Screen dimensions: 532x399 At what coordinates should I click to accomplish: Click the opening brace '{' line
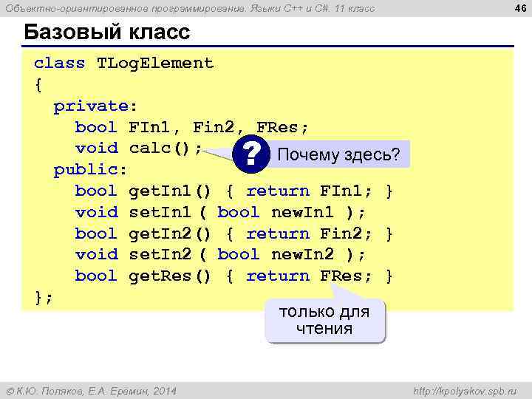(38, 85)
